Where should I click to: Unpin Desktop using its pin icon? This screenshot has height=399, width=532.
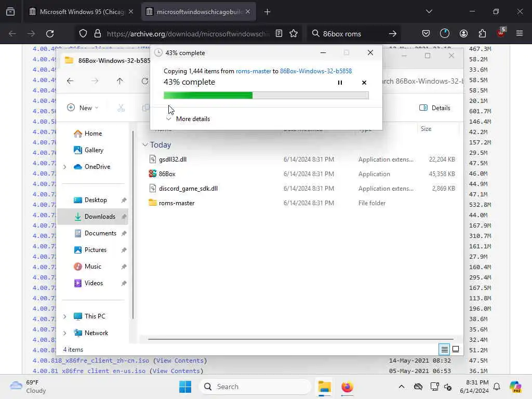tap(124, 200)
